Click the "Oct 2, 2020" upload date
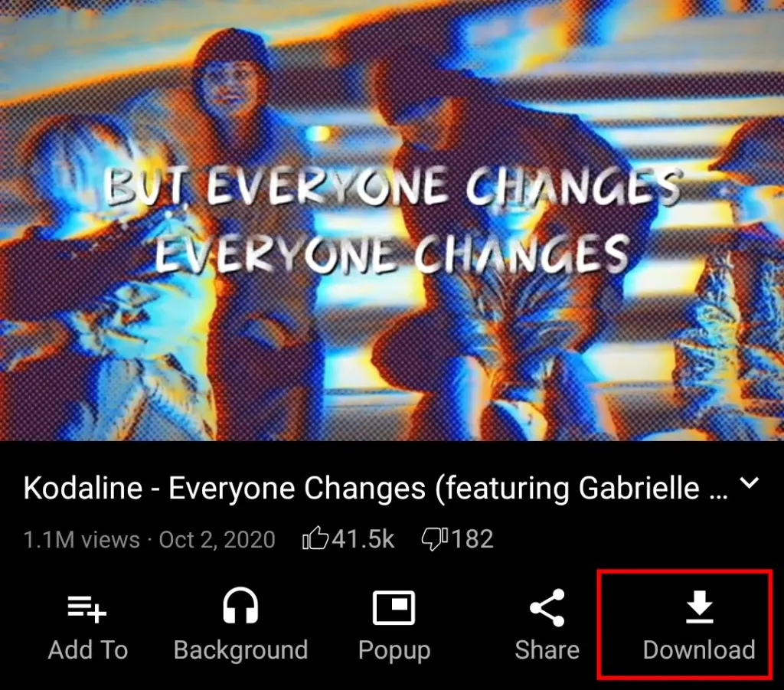Image resolution: width=784 pixels, height=690 pixels. point(217,540)
